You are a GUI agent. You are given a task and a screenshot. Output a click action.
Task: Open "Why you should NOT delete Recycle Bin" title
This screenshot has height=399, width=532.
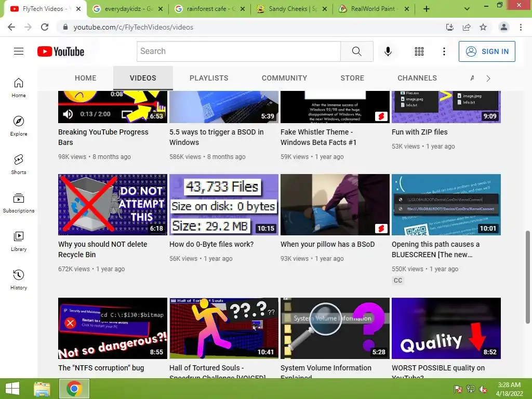[x=102, y=249]
